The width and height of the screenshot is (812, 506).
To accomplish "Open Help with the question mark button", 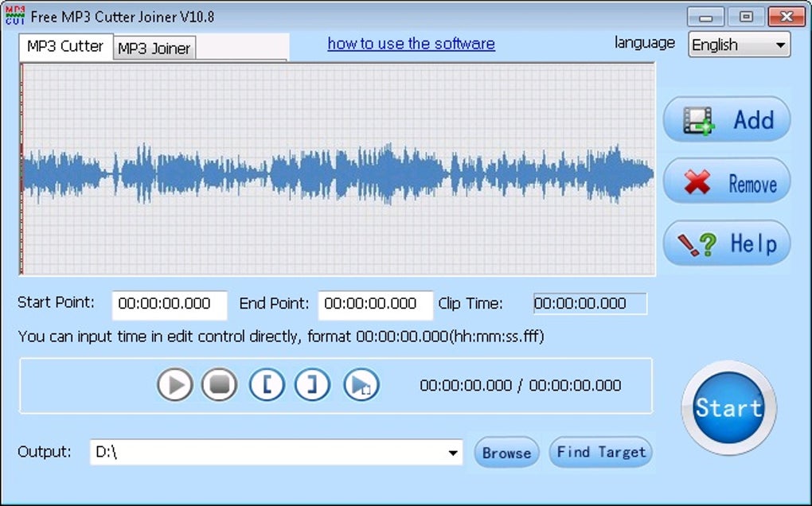I will click(727, 243).
